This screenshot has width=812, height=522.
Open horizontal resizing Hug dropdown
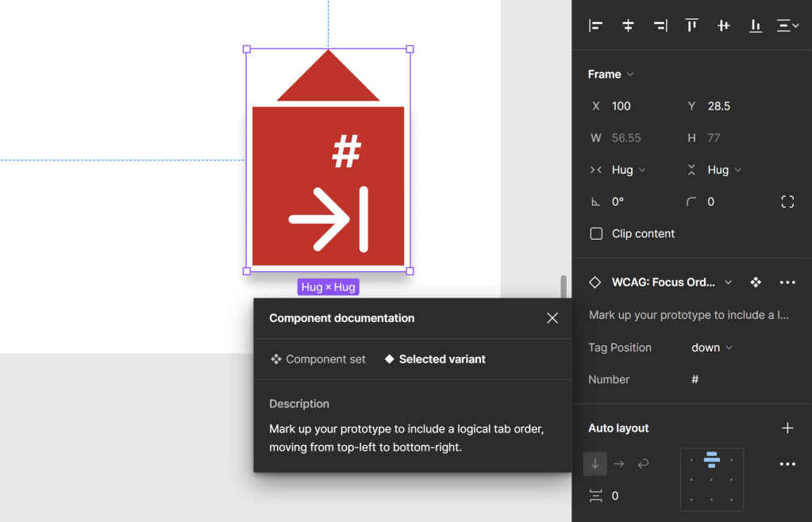pos(629,170)
